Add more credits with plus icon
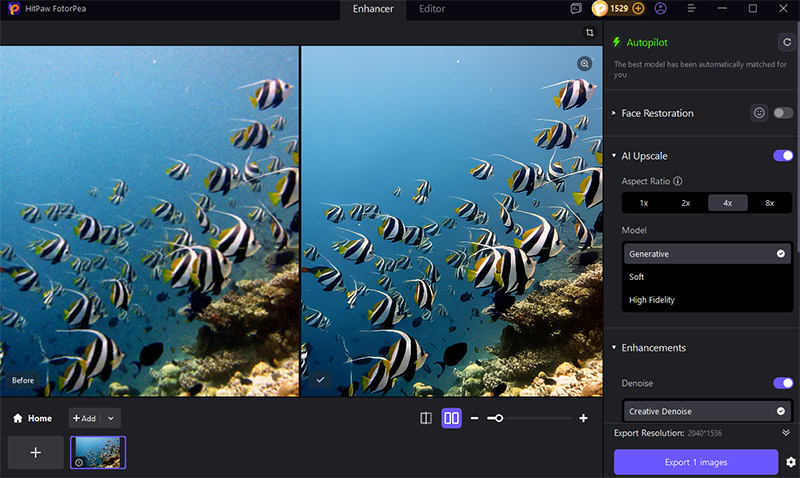 coord(638,9)
